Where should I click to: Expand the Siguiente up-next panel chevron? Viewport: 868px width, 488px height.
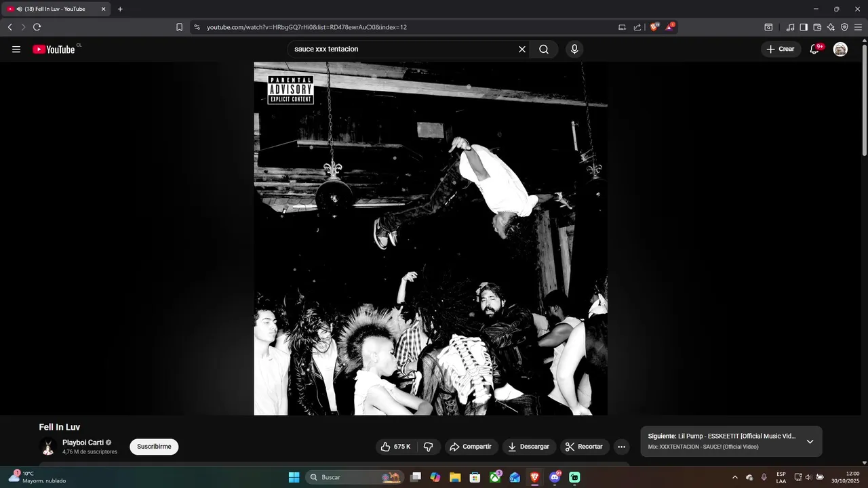(810, 441)
